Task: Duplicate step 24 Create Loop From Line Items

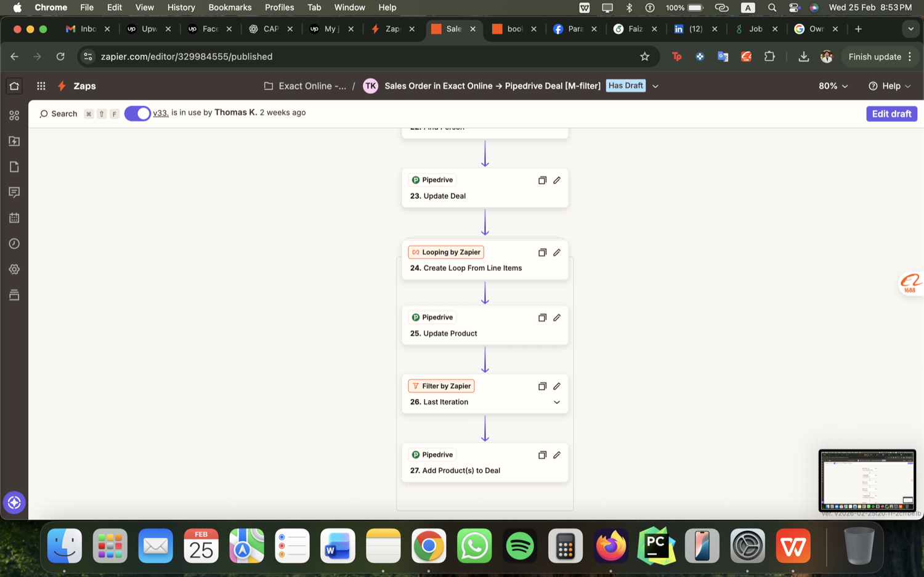Action: coord(542,252)
